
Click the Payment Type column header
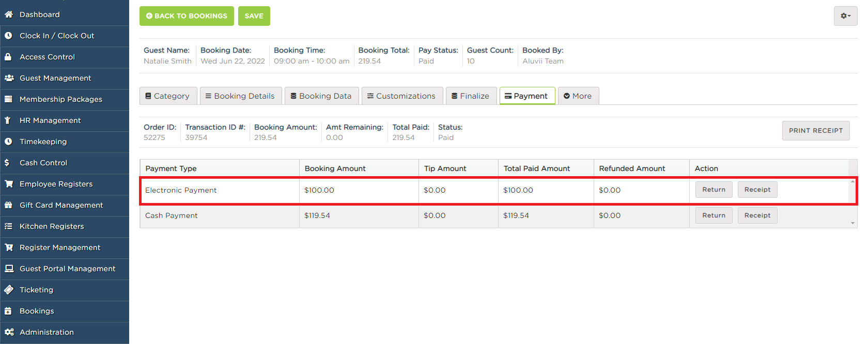click(220, 168)
